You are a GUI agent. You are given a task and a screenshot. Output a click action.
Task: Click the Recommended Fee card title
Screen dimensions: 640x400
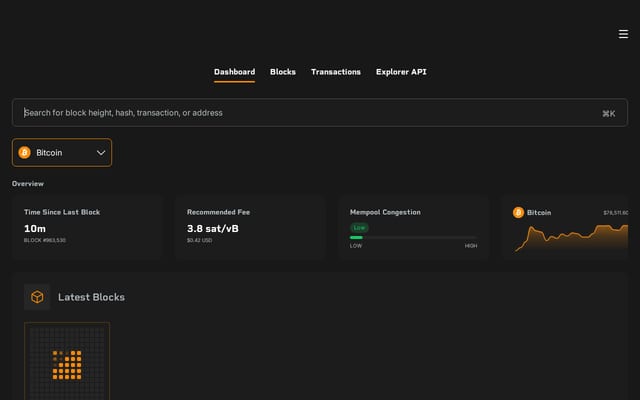coord(218,212)
